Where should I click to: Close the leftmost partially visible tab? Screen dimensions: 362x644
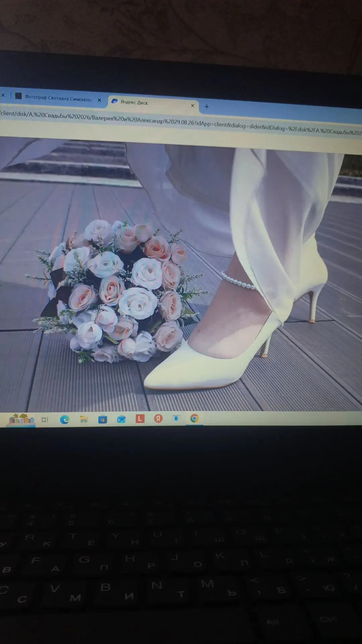tap(3, 95)
